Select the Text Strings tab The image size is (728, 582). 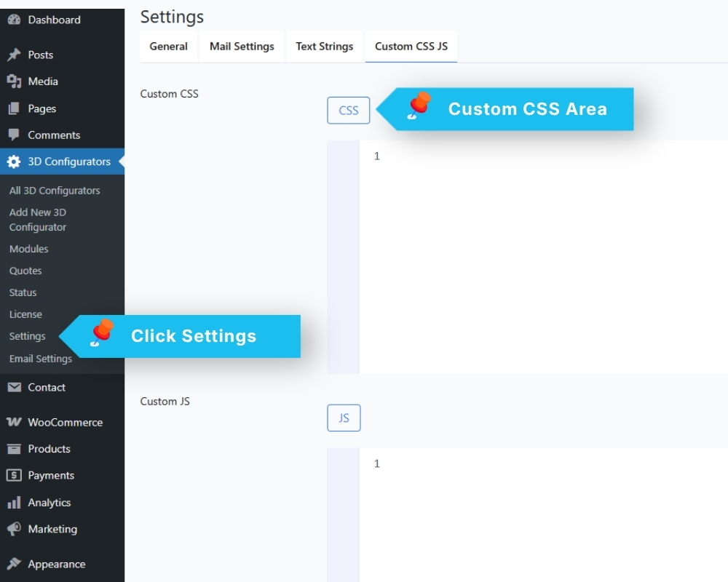click(x=325, y=47)
